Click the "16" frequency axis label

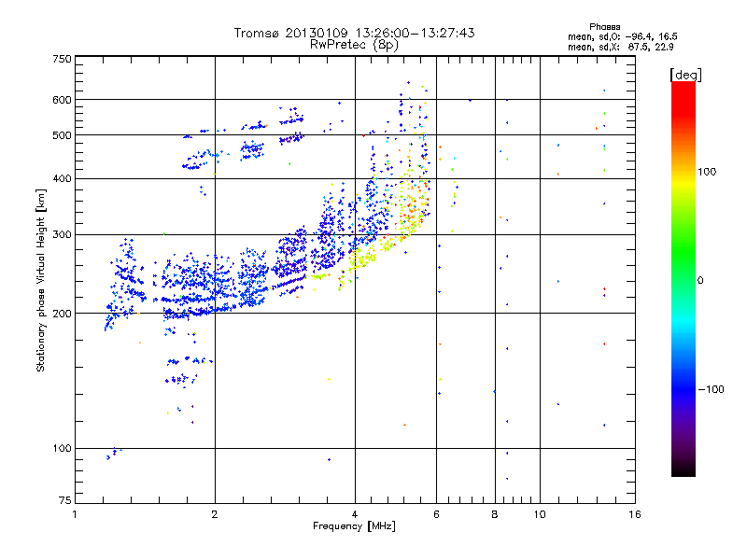coord(635,514)
